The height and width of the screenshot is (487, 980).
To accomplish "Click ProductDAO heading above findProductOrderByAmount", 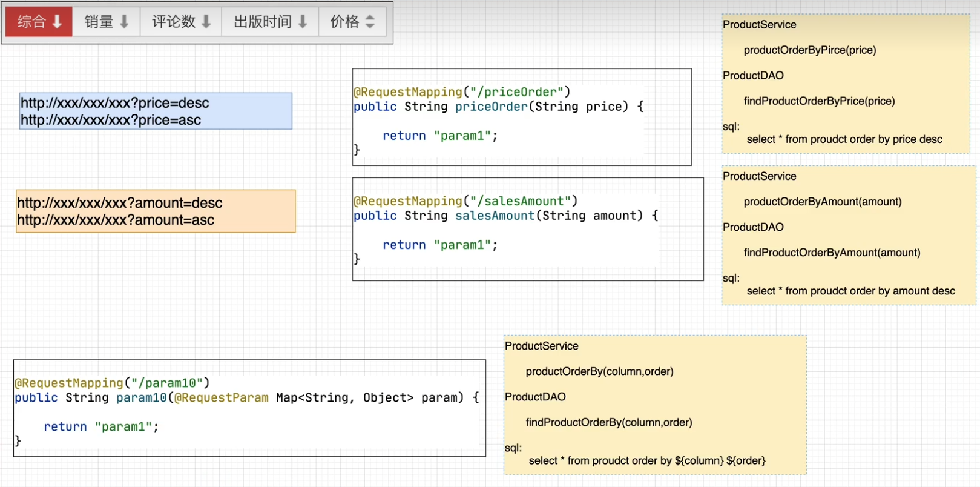I will (753, 227).
